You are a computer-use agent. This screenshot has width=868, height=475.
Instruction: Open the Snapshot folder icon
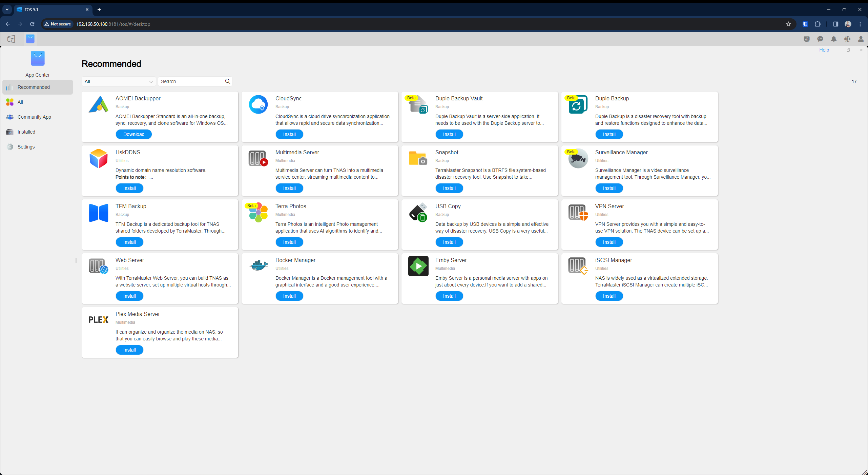418,158
